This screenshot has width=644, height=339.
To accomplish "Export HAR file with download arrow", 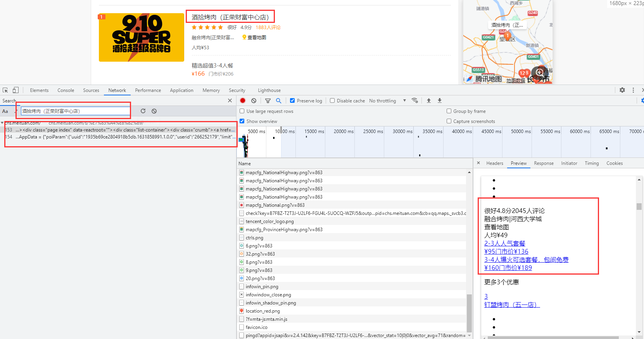I will 440,100.
